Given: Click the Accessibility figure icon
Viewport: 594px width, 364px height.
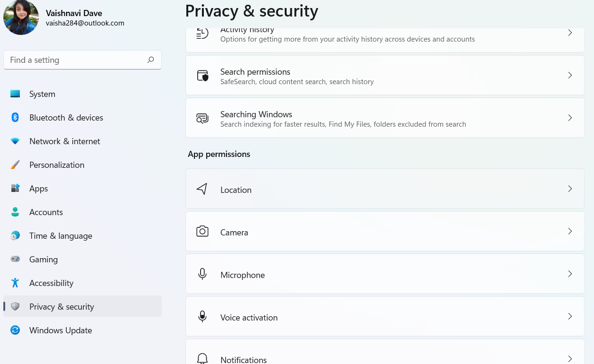Looking at the screenshot, I should click(x=15, y=283).
